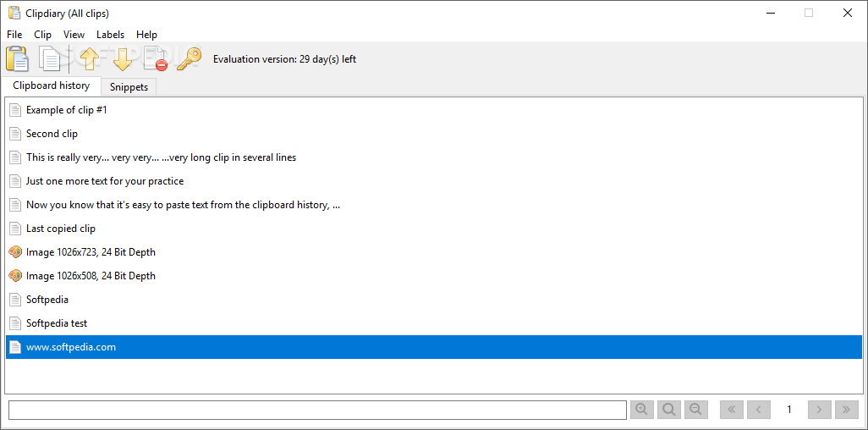868x430 pixels.
Task: Click the palette icon of Image 1026x723
Action: 15,252
